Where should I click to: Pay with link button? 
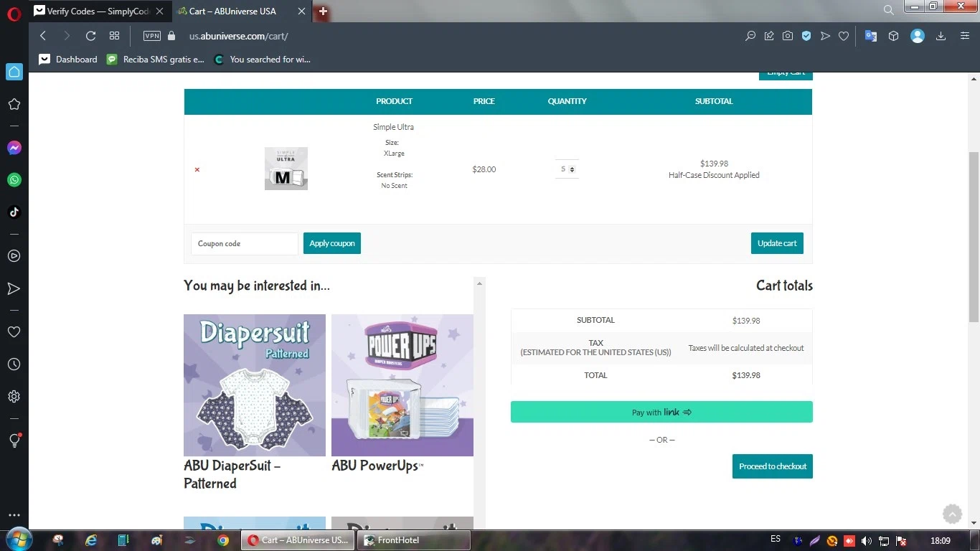(661, 412)
